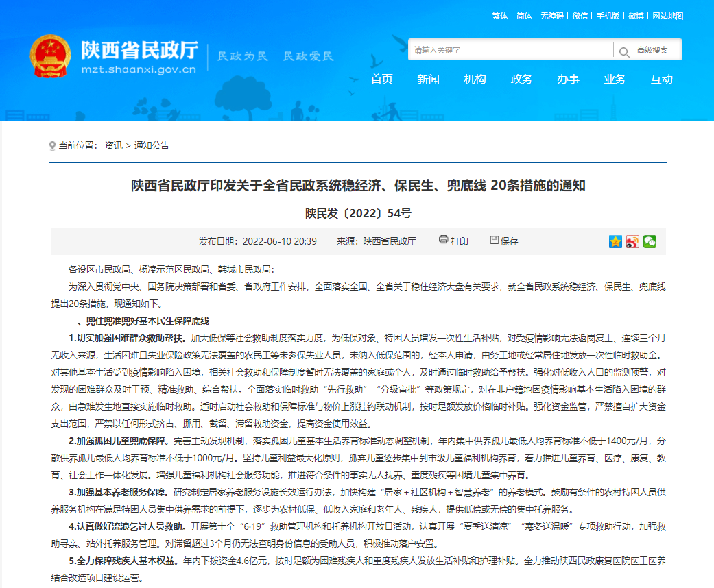The width and height of the screenshot is (714, 588).
Task: Switch to Traditional Chinese (繁体)
Action: (x=500, y=16)
